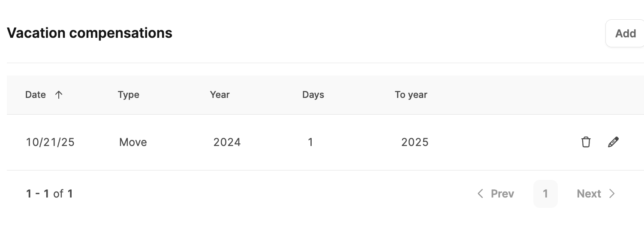Click the 10/21/25 date cell

pos(50,142)
